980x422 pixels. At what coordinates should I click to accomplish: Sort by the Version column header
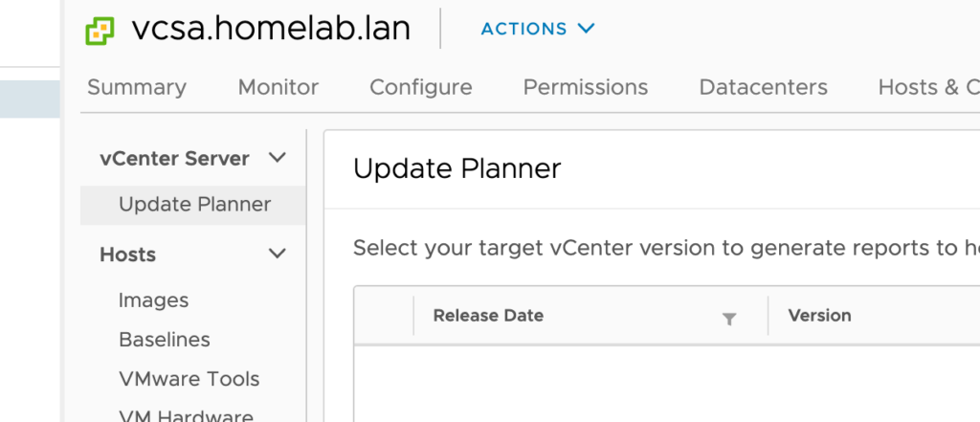(819, 316)
